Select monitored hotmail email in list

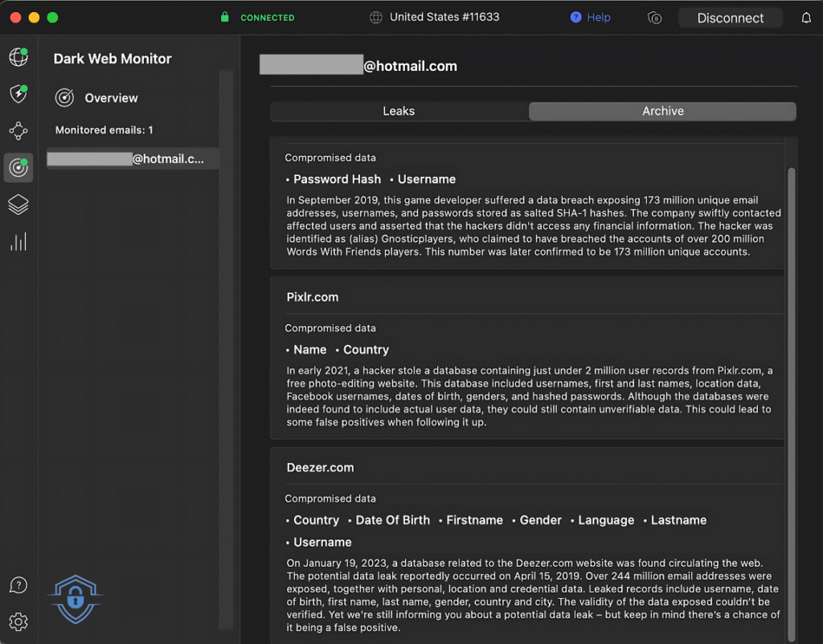pos(133,158)
